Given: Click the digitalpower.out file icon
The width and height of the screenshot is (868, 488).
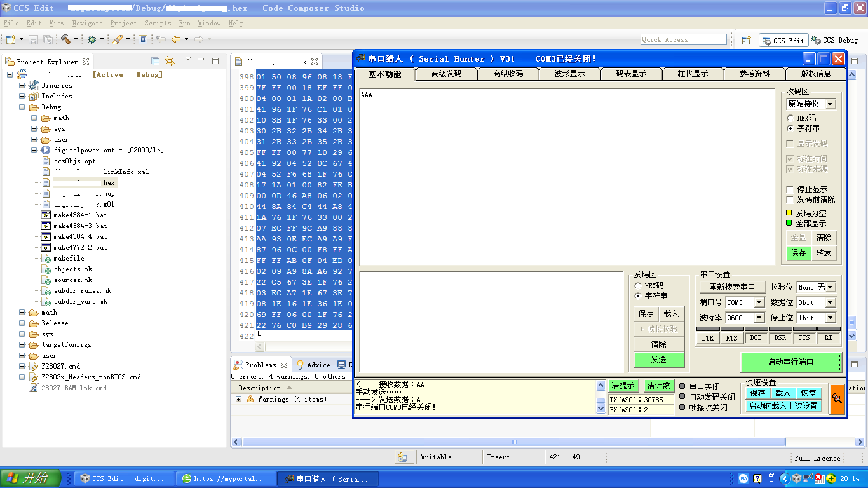Looking at the screenshot, I should (46, 150).
